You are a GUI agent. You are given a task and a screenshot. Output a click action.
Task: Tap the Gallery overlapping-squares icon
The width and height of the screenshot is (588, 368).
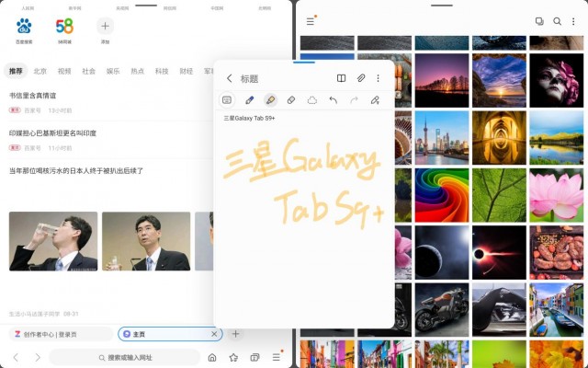(x=539, y=21)
